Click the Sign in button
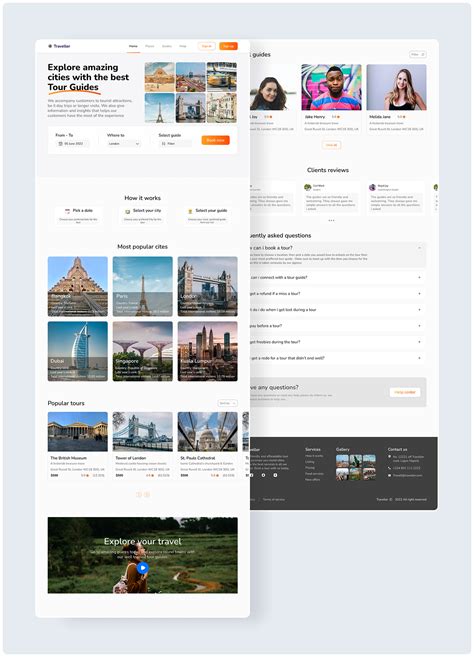Viewport: 474px width, 657px height. click(207, 46)
